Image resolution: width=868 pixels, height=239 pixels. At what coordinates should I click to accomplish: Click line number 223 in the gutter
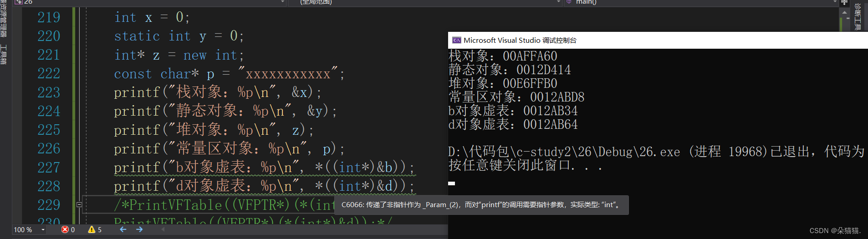tap(49, 92)
